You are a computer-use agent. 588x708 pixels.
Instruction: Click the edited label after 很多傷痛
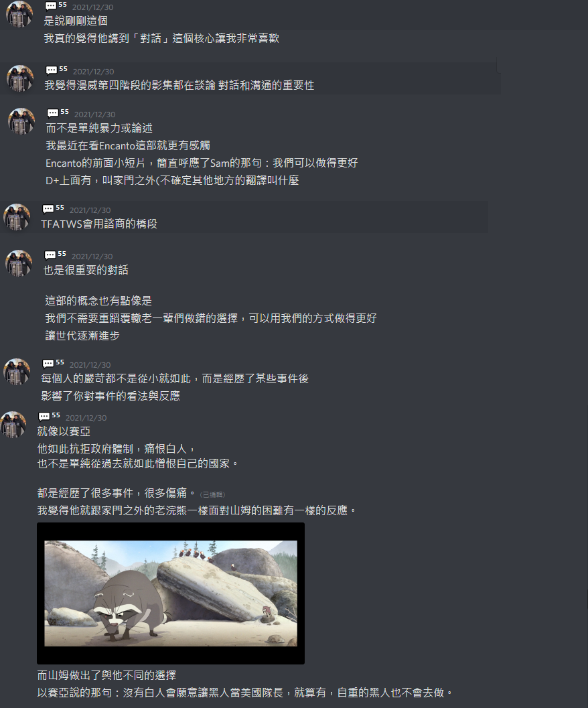click(x=212, y=495)
